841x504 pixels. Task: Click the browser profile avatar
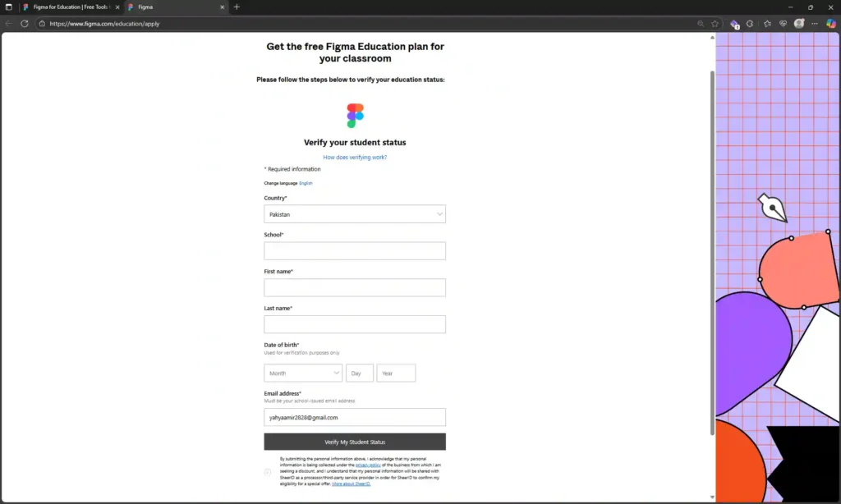click(798, 24)
